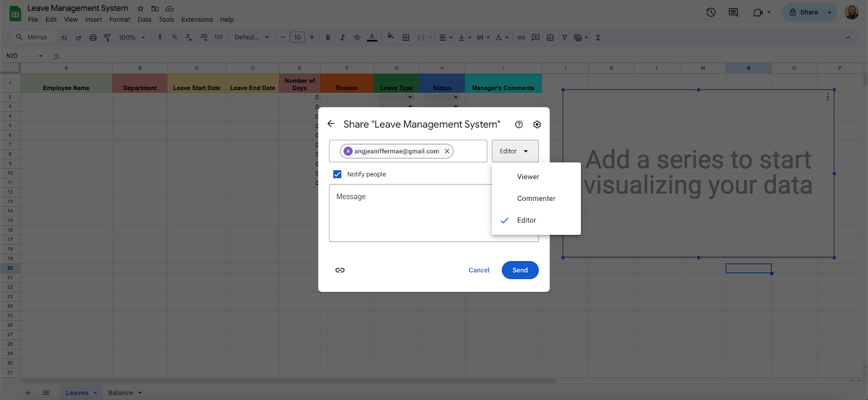Insert chart from toolbar
This screenshot has width=868, height=400.
550,37
